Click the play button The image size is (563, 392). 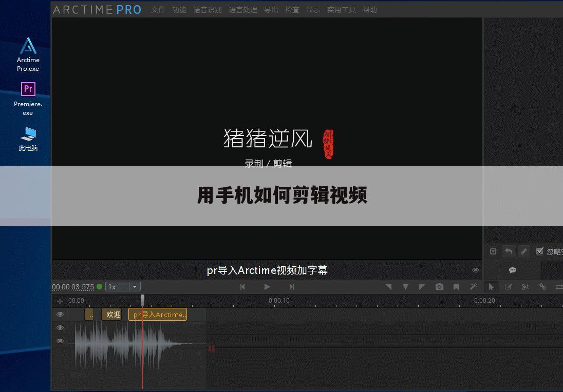(267, 286)
